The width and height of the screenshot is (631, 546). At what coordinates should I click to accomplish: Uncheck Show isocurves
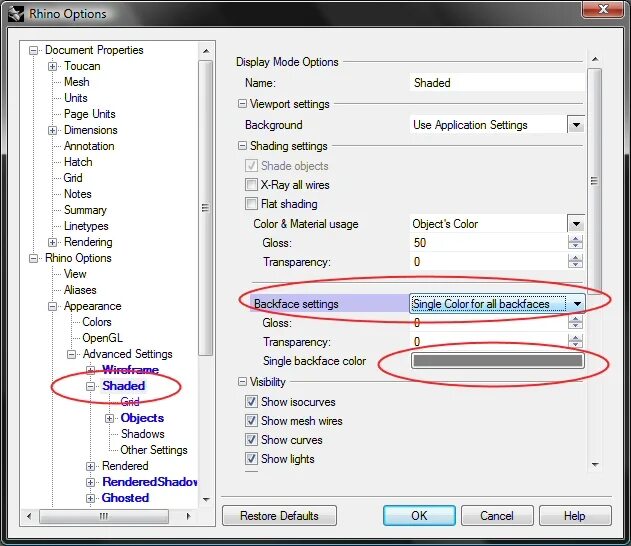click(x=251, y=402)
